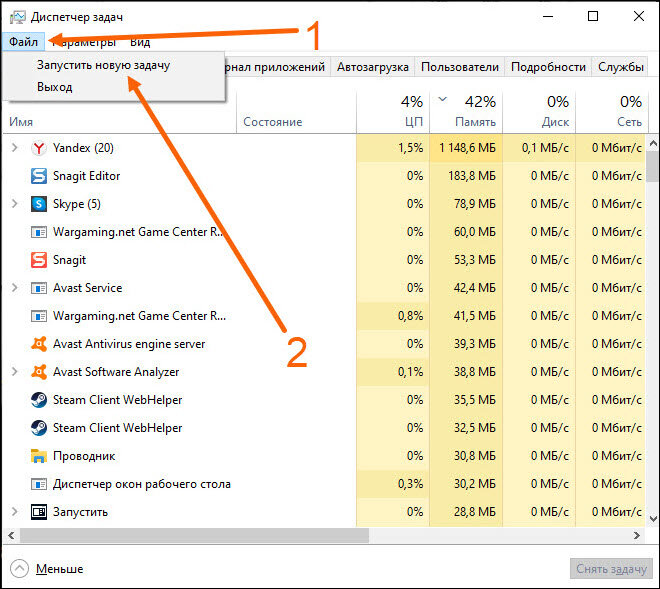Click the 0,8% CPU value
Screen dimensions: 660x589
[410, 316]
